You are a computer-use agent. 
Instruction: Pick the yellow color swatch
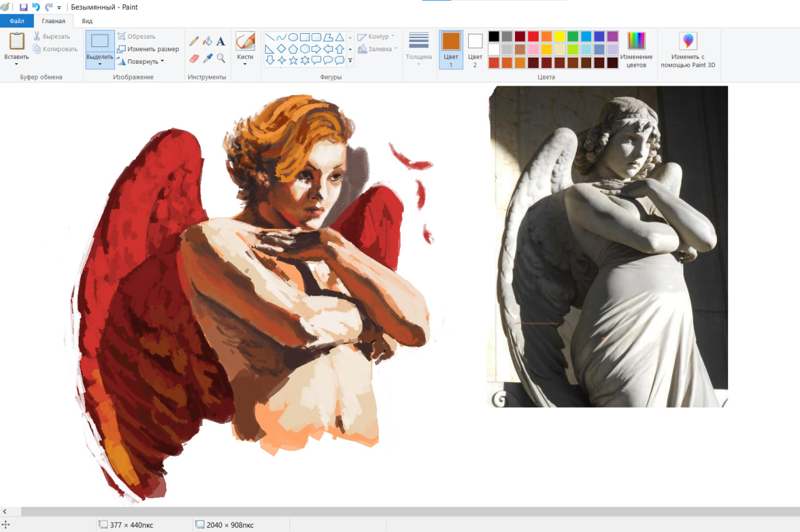[x=559, y=36]
